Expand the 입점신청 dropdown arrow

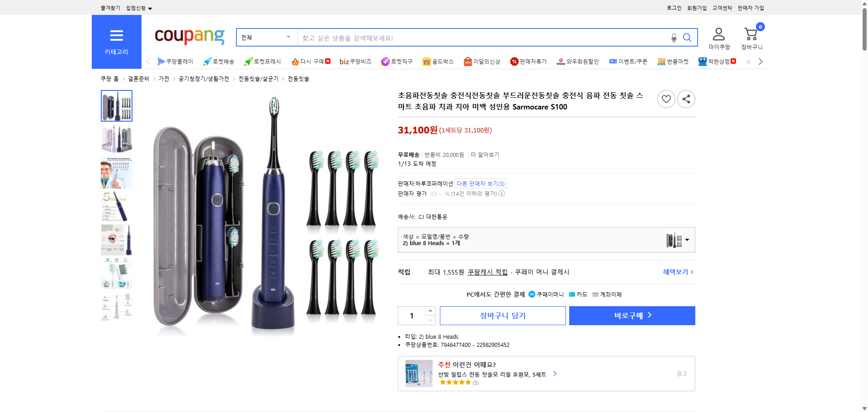pos(151,8)
